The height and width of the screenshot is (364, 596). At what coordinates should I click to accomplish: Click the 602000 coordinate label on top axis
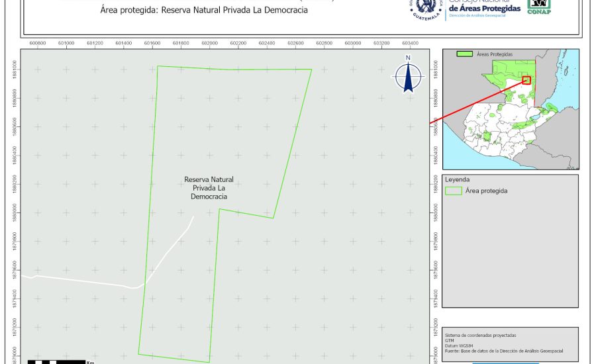(x=209, y=42)
